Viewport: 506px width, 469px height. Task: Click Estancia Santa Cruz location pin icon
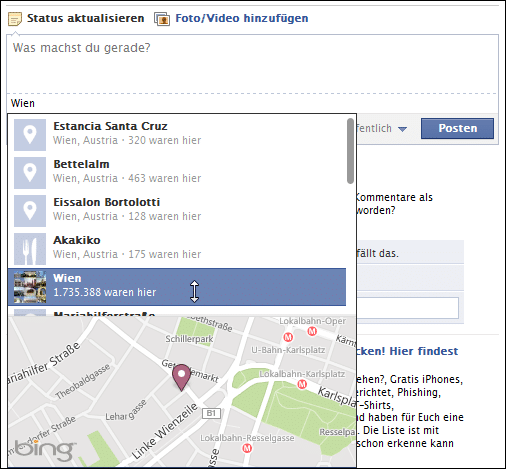[x=30, y=135]
